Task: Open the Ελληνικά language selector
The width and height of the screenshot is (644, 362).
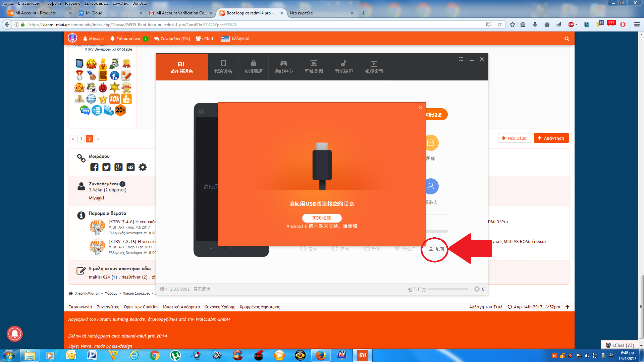Action: pyautogui.click(x=235, y=39)
